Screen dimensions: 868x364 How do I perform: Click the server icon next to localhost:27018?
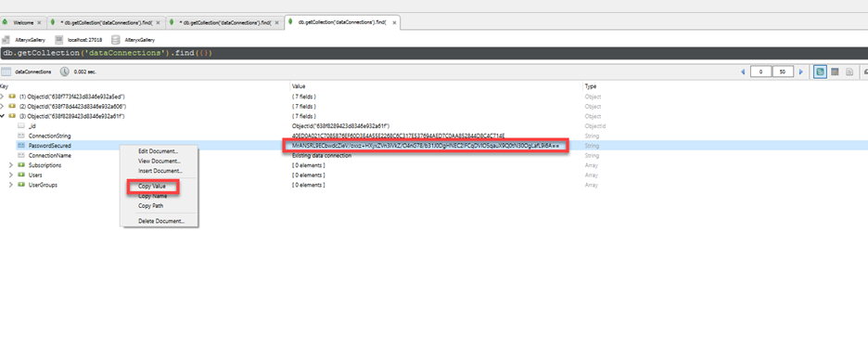58,40
